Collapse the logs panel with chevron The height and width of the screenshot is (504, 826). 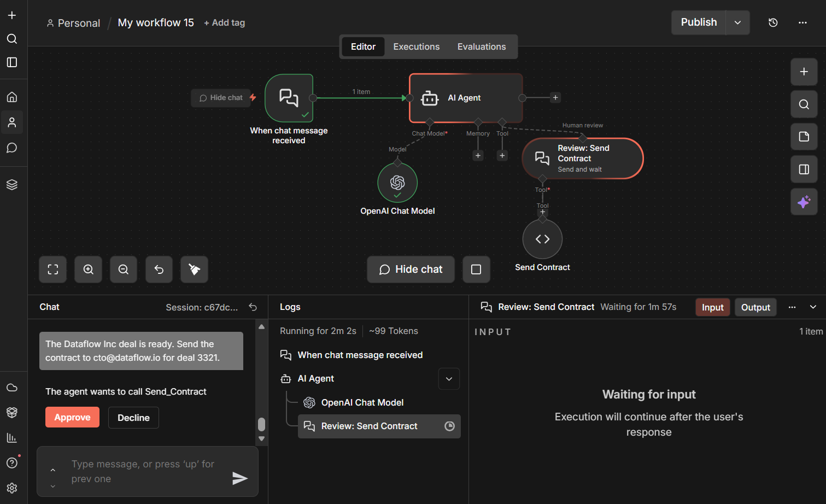[813, 307]
